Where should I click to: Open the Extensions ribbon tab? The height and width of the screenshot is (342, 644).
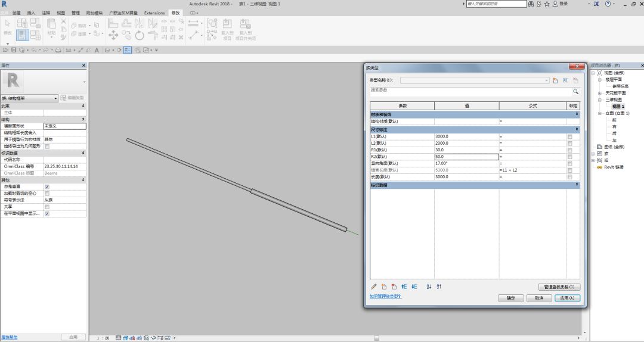pyautogui.click(x=154, y=13)
